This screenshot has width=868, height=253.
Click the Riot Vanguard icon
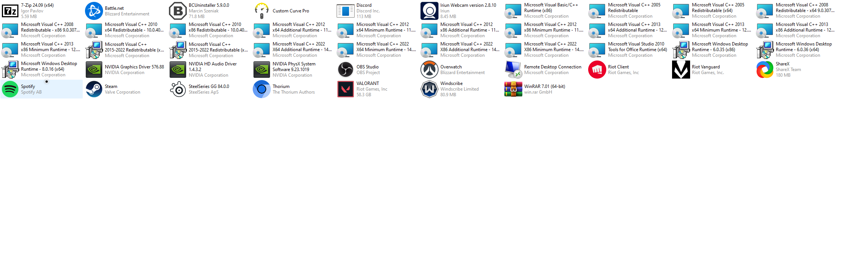coord(681,70)
